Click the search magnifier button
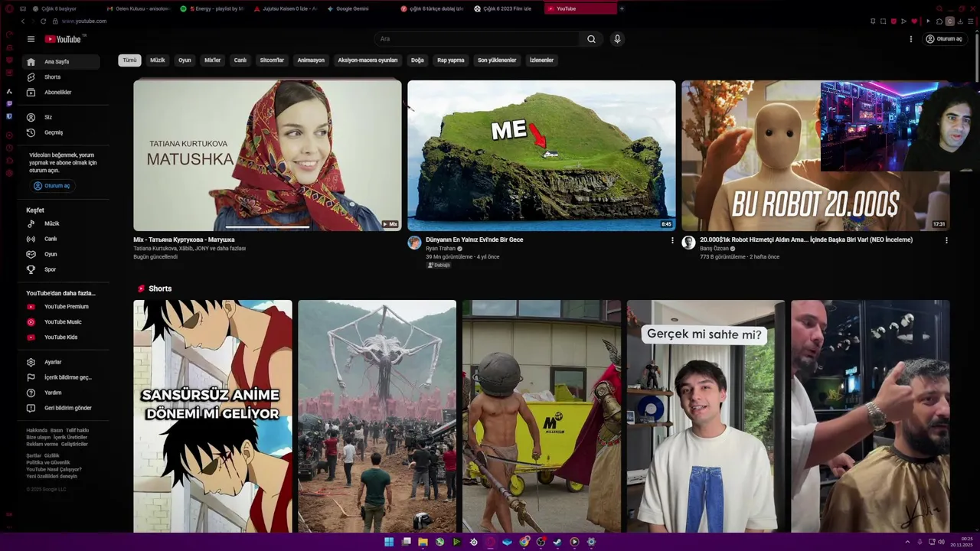Screen dimensions: 980x551 [x=591, y=39]
